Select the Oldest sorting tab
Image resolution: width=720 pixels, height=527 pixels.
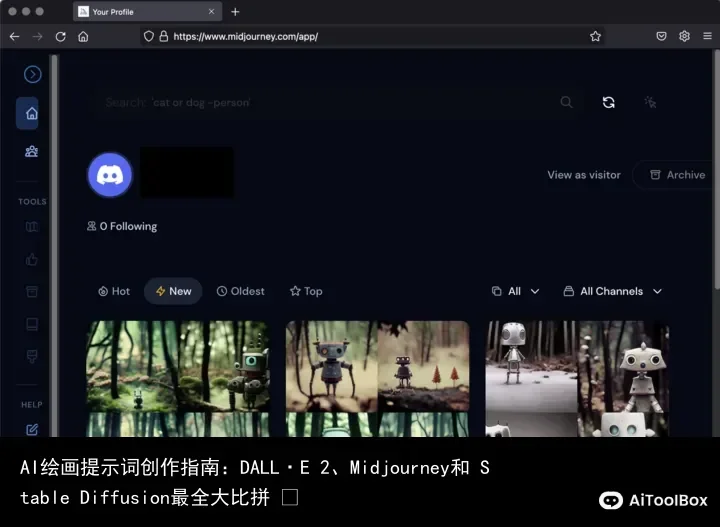(241, 291)
